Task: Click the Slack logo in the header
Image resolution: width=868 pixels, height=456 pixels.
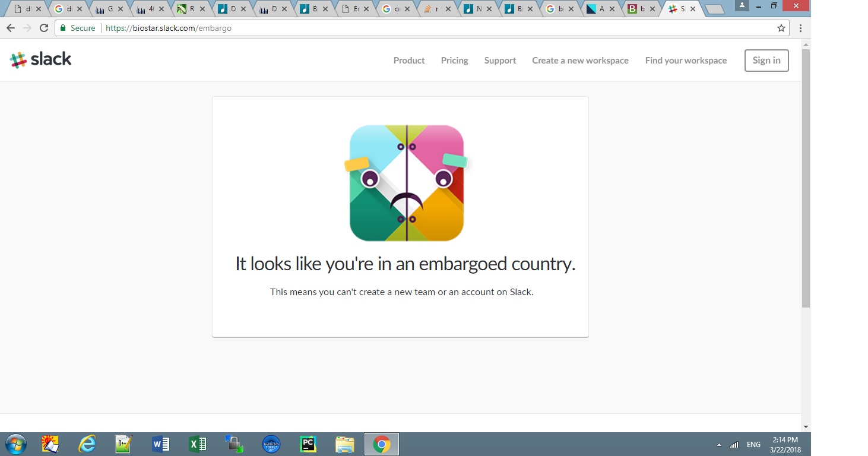Action: point(41,59)
